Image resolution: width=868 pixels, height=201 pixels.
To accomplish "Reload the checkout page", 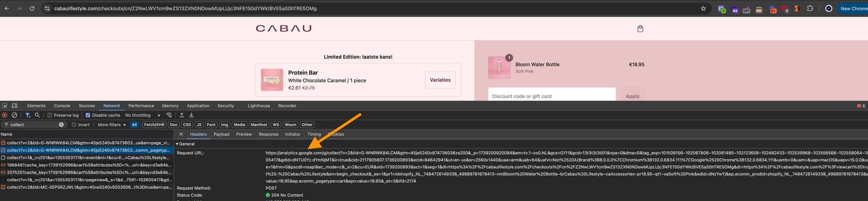I will (32, 9).
